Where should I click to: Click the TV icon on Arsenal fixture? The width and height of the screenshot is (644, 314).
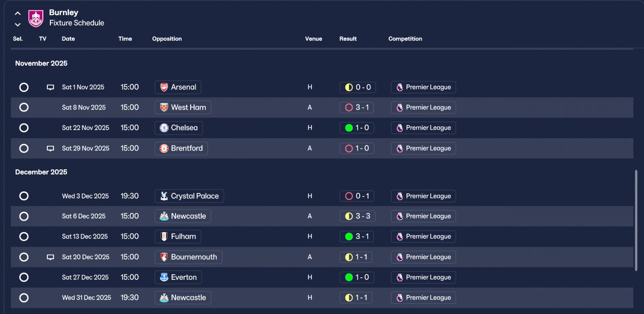[50, 87]
